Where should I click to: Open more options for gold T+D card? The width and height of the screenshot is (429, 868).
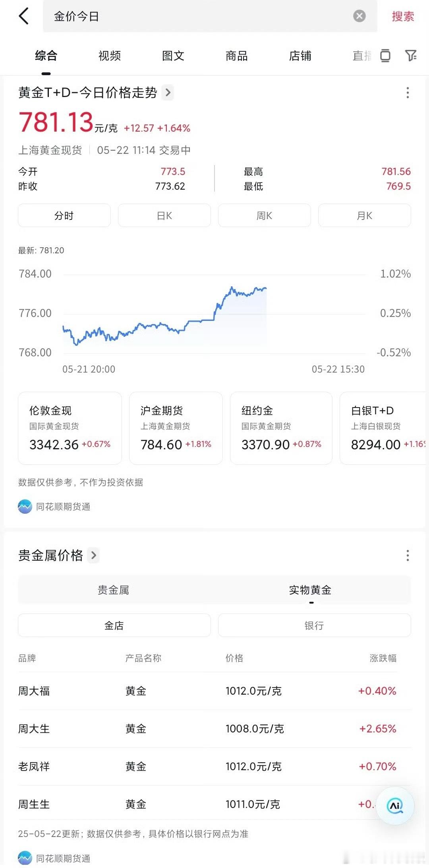[408, 93]
